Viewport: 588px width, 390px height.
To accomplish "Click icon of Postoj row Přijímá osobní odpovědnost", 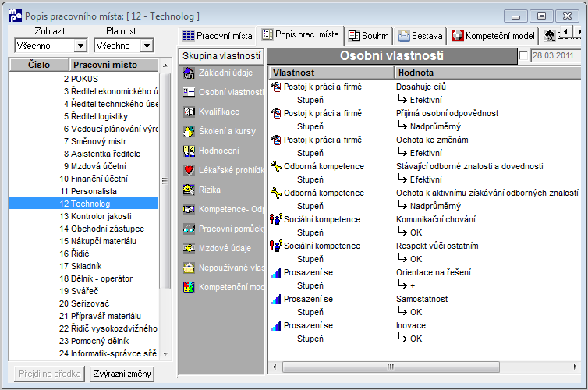I will (276, 113).
